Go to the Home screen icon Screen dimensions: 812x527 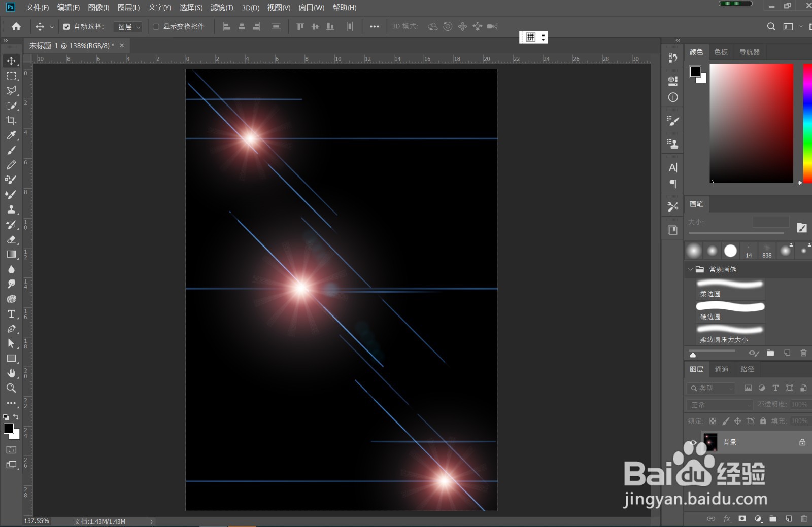click(16, 26)
